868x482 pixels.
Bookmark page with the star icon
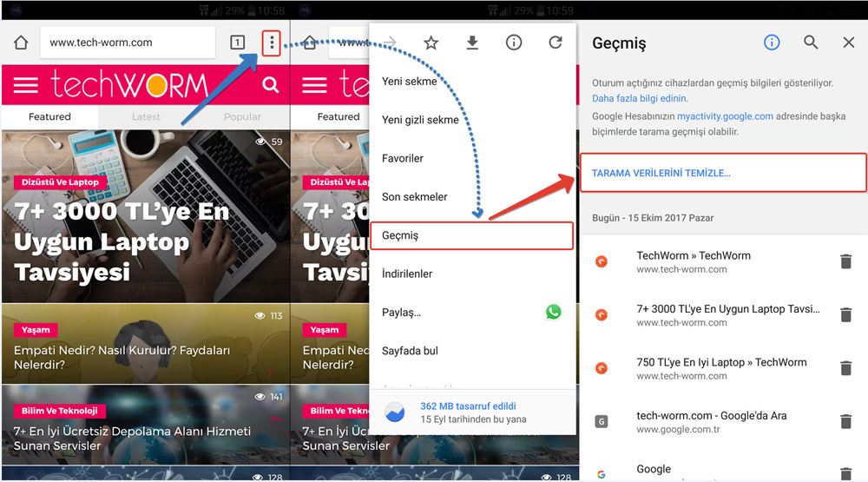pos(431,43)
